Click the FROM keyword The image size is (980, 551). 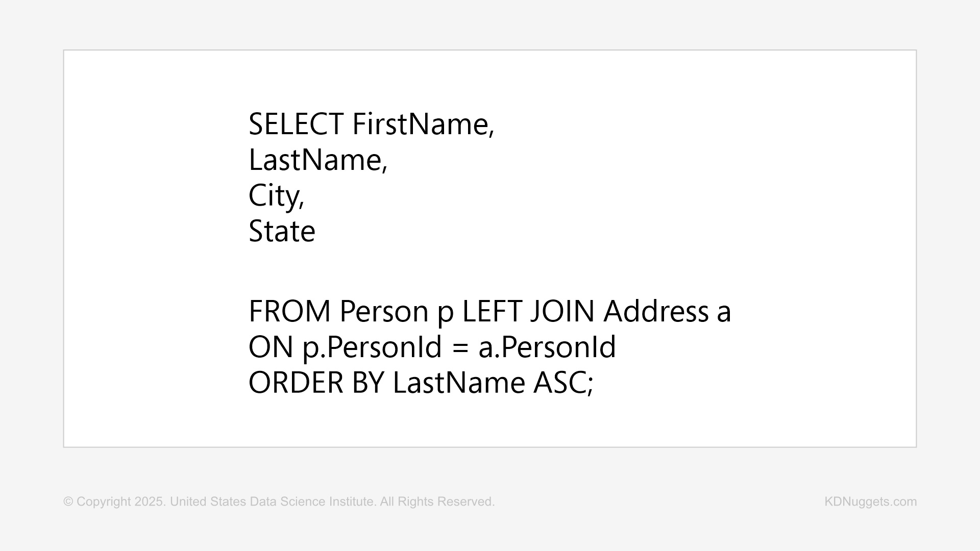click(x=289, y=312)
